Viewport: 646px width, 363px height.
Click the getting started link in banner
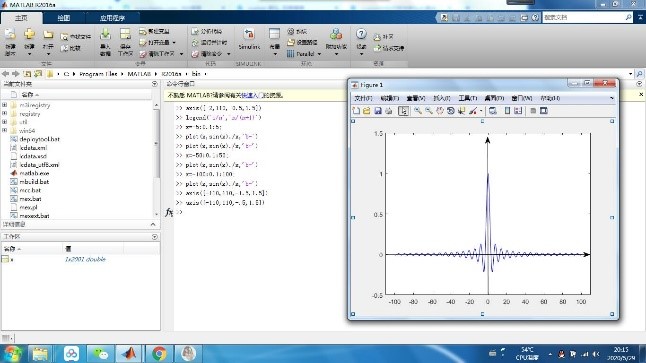click(250, 95)
